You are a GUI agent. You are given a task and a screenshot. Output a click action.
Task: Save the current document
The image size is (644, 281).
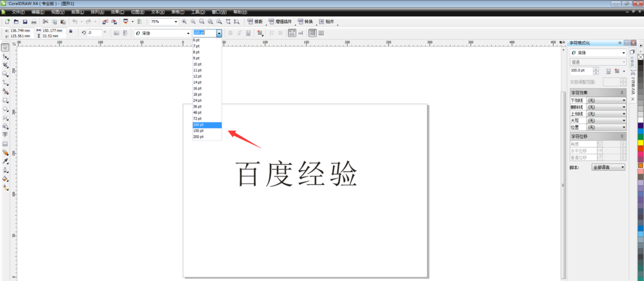[25, 21]
